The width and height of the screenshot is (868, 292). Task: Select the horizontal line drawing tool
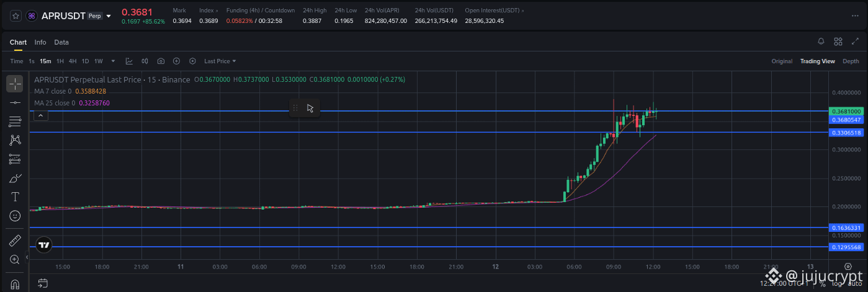(x=15, y=102)
